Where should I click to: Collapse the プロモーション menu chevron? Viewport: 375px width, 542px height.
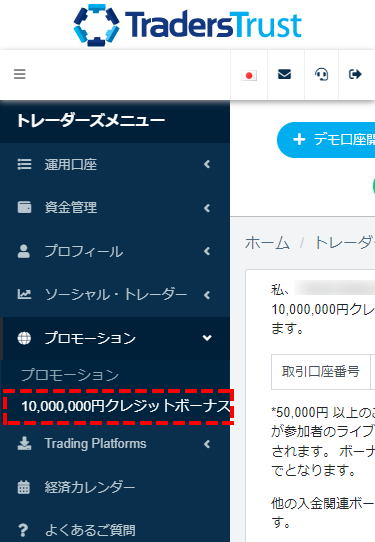point(207,338)
